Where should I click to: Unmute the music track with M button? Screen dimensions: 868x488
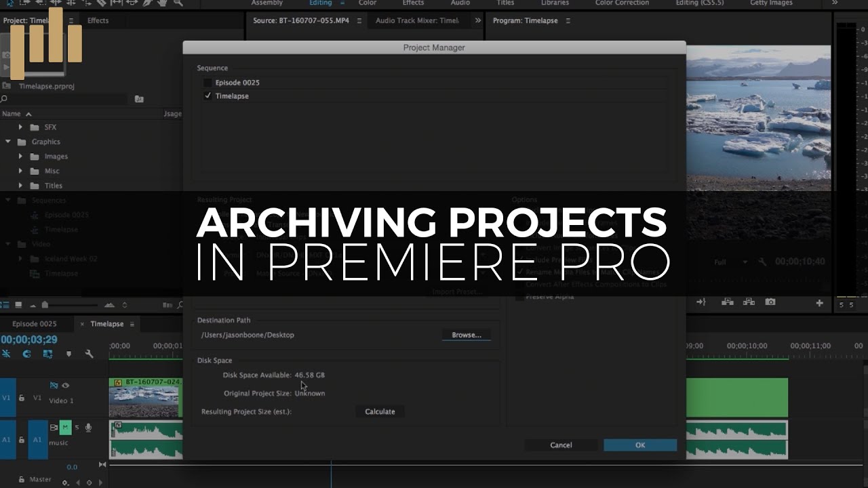[65, 428]
